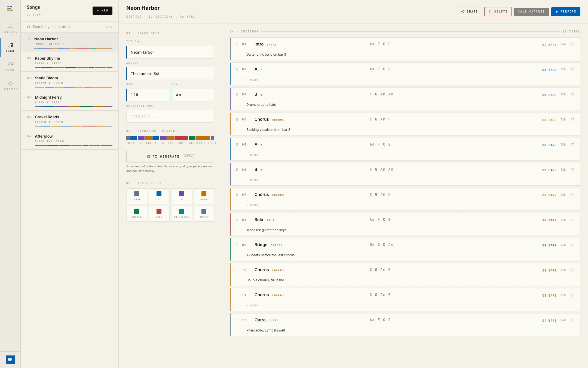Add a Bridge section block
This screenshot has height=368, width=588.
(x=137, y=214)
